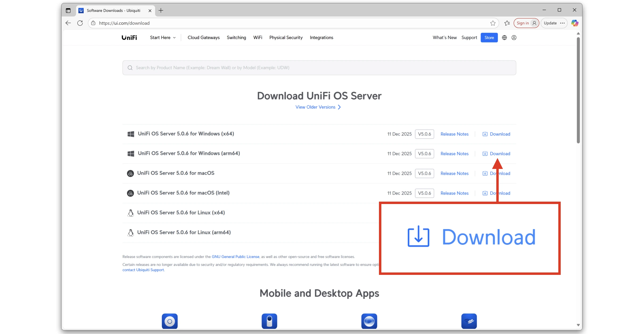The height and width of the screenshot is (334, 644).
Task: Download UniFi OS Server for Windows (x64)
Action: [x=496, y=134]
